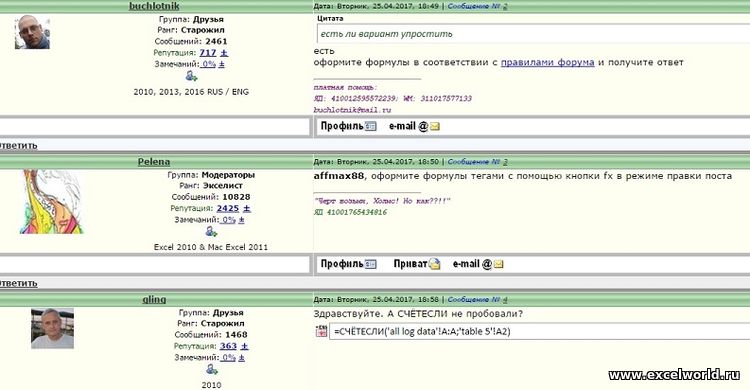Open buchlotnik's Профиль button
Viewport: 750px width, 390px height.
pyautogui.click(x=348, y=126)
